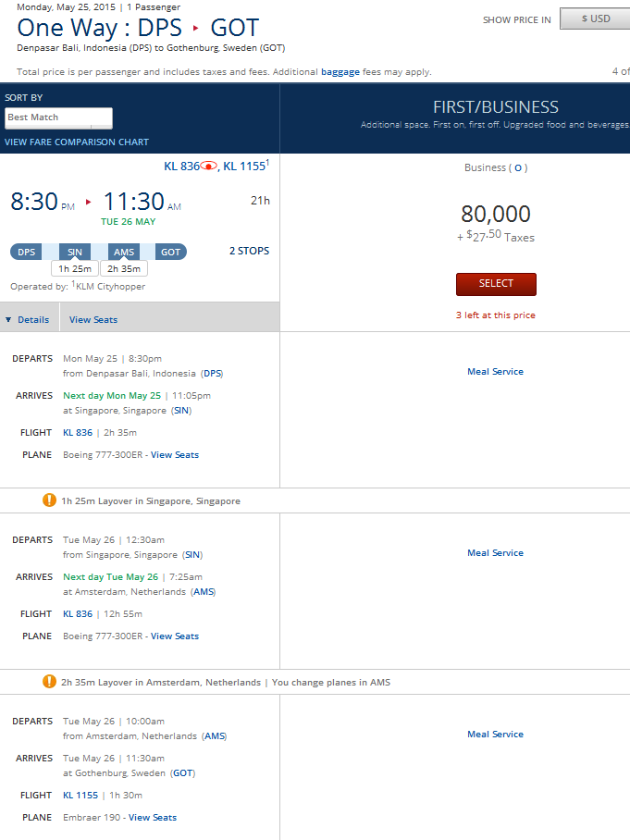
Task: Open View Fare Comparison Chart link
Action: 77,142
